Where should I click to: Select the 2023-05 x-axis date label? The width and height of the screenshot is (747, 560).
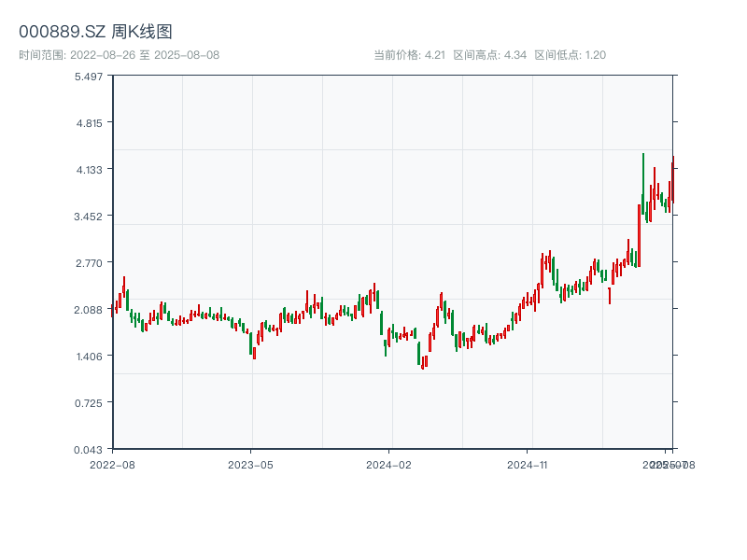tap(250, 464)
